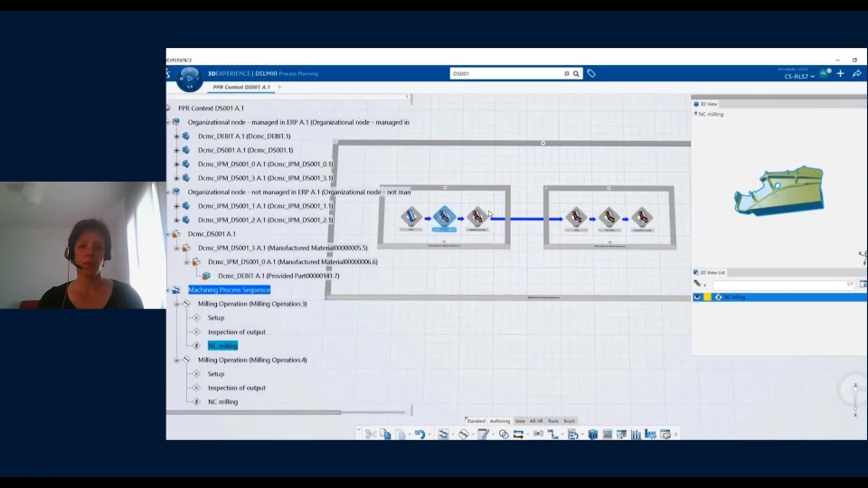Click the bar chart icon in the toolbar

click(x=636, y=435)
